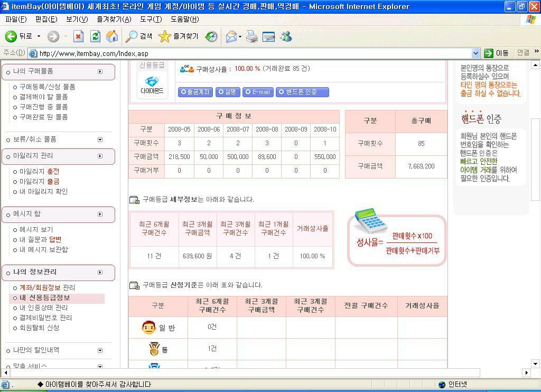This screenshot has height=392, width=541.
Task: Click the page scroll down arrow
Action: 535,363
